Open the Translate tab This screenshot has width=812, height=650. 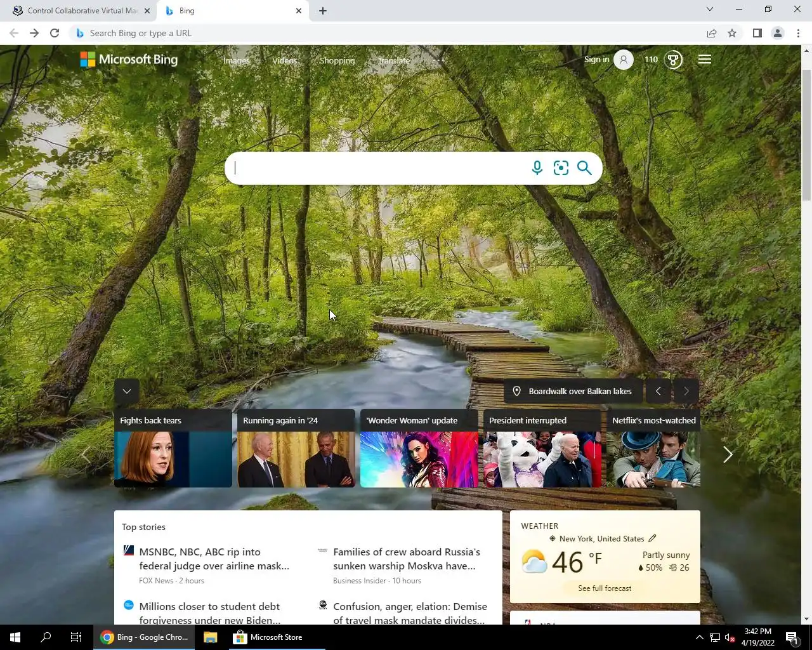pyautogui.click(x=394, y=60)
